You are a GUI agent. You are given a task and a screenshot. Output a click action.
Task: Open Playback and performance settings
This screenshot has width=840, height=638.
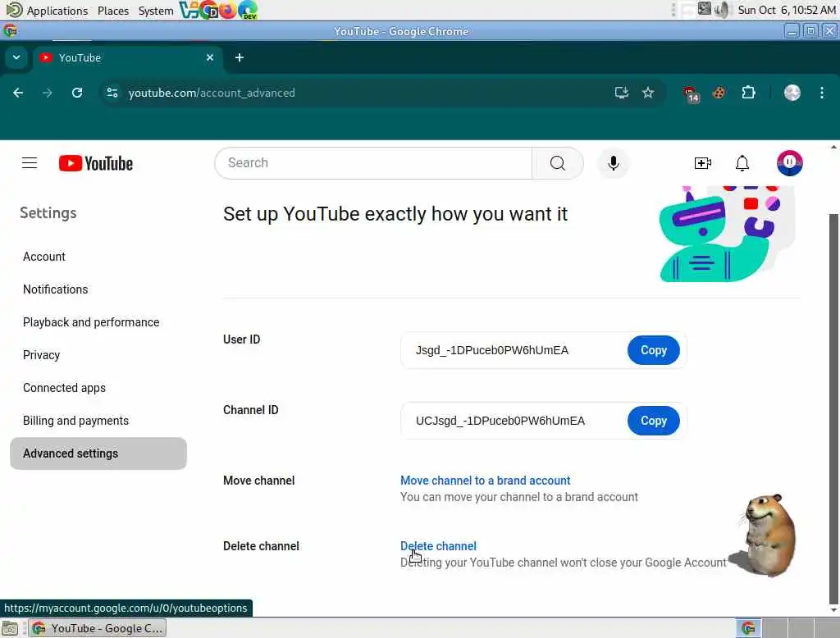point(91,322)
